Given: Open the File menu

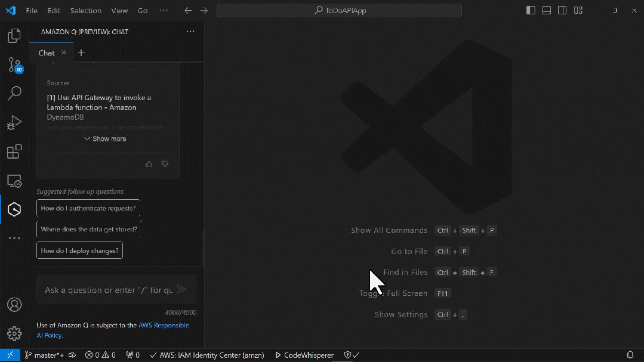Looking at the screenshot, I should point(32,11).
